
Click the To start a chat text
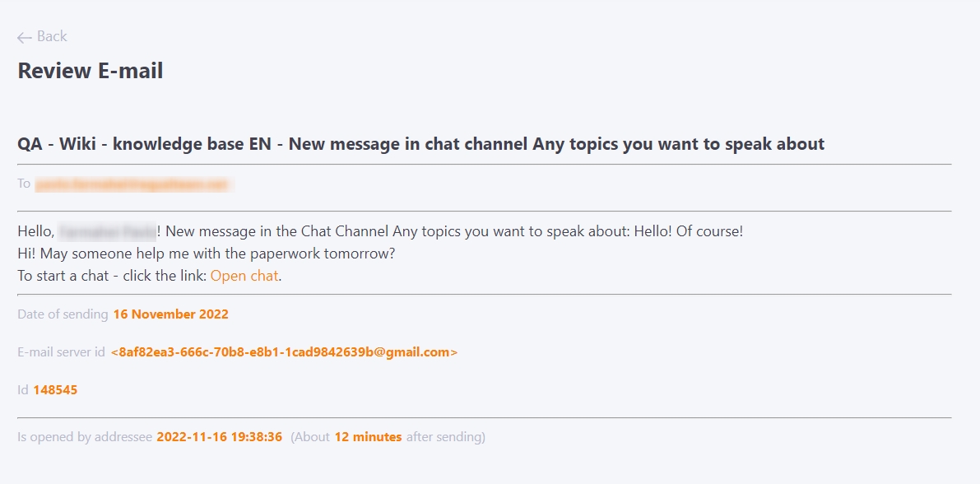(61, 276)
